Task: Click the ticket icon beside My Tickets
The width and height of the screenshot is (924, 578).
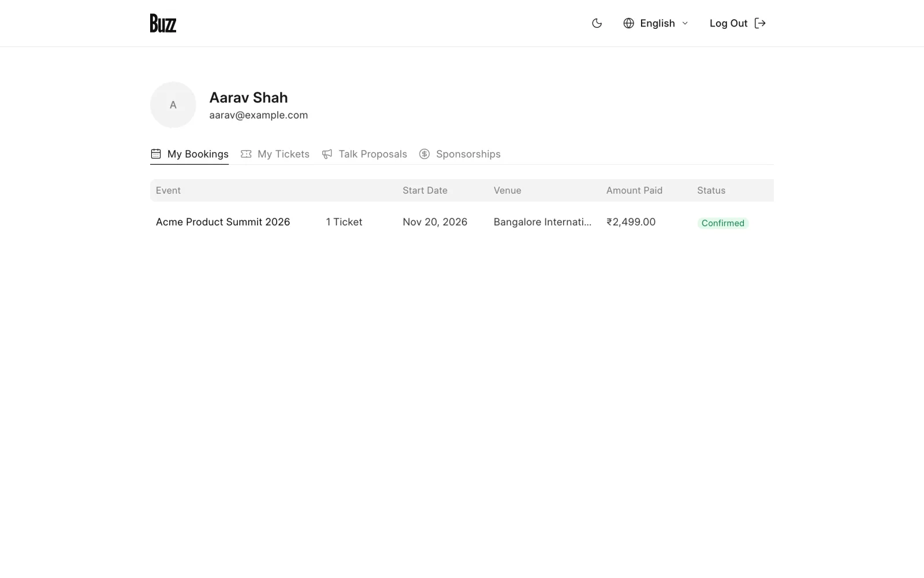Action: (x=246, y=154)
